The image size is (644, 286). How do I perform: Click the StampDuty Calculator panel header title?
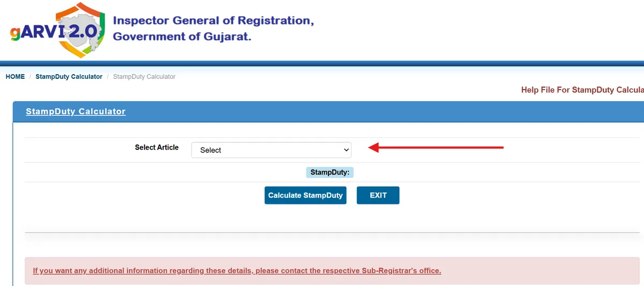76,112
